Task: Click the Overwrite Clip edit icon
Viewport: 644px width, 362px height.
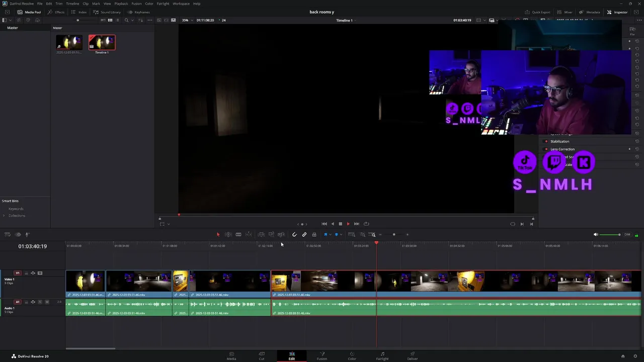Action: click(x=271, y=234)
